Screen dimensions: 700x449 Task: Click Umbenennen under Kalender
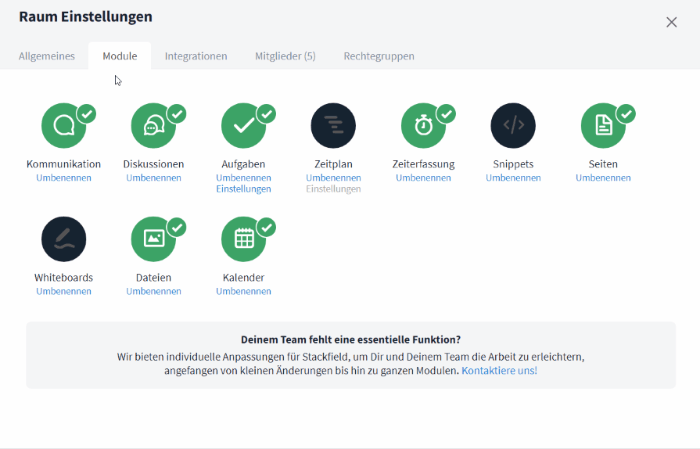coord(244,292)
